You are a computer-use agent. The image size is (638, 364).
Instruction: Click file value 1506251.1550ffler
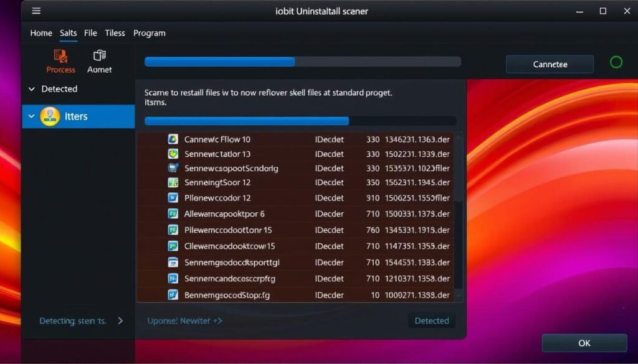[417, 198]
